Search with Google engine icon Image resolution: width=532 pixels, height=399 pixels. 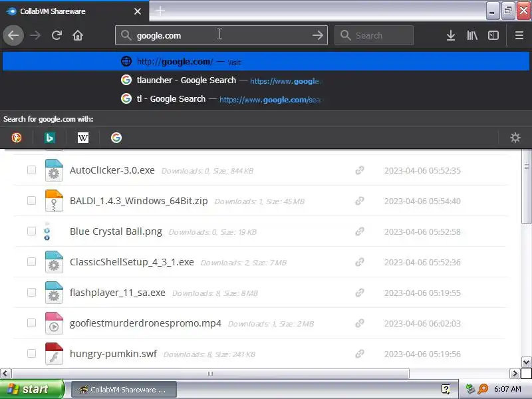[116, 138]
